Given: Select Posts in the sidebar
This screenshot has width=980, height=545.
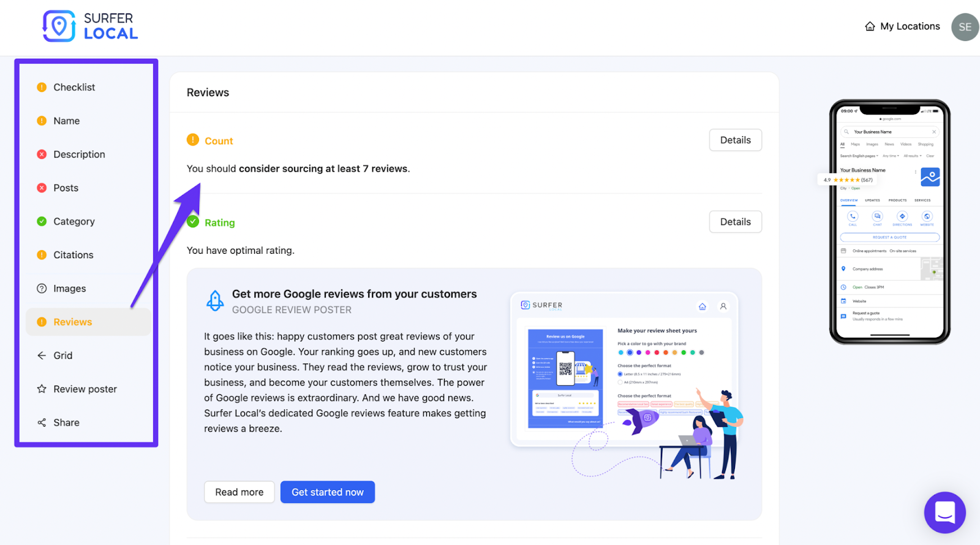Looking at the screenshot, I should pos(66,188).
